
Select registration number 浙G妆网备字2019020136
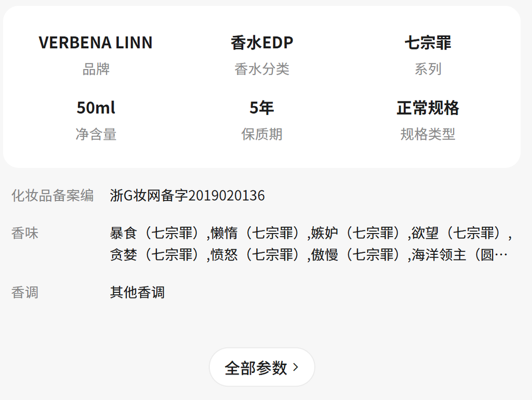(188, 196)
